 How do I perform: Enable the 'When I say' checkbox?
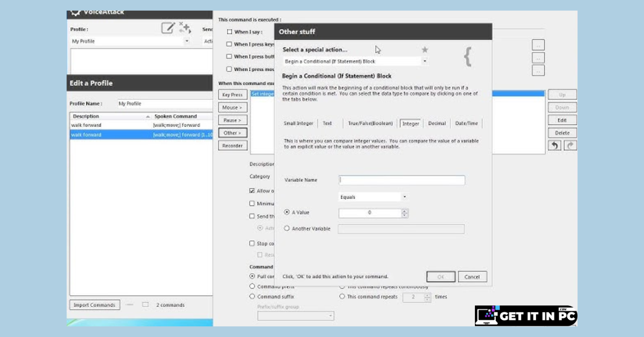coord(229,32)
